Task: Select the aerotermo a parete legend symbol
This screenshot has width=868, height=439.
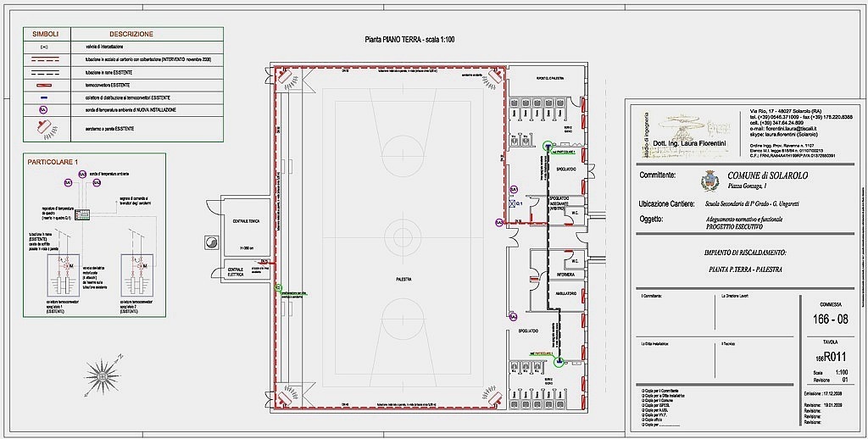Action: click(46, 127)
